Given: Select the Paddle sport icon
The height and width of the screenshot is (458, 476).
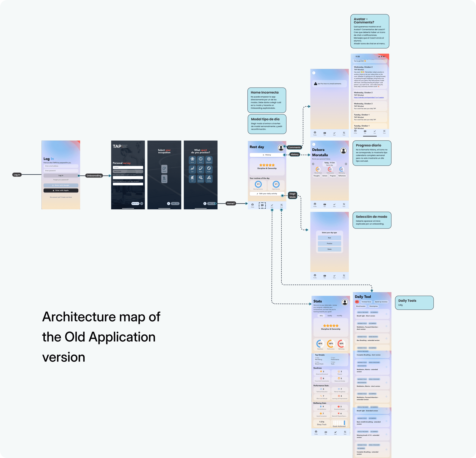Looking at the screenshot, I should tap(209, 169).
